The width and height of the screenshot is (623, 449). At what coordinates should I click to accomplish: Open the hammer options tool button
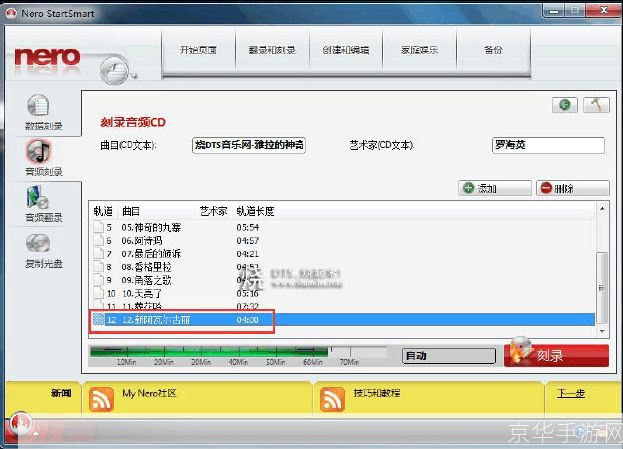[x=596, y=105]
